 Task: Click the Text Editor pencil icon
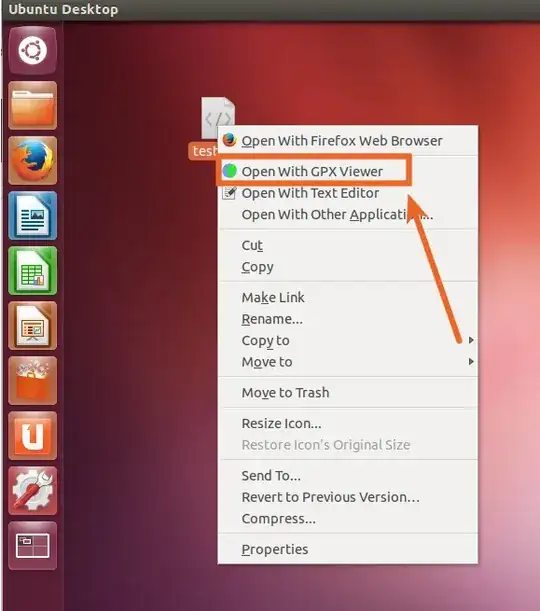click(229, 192)
